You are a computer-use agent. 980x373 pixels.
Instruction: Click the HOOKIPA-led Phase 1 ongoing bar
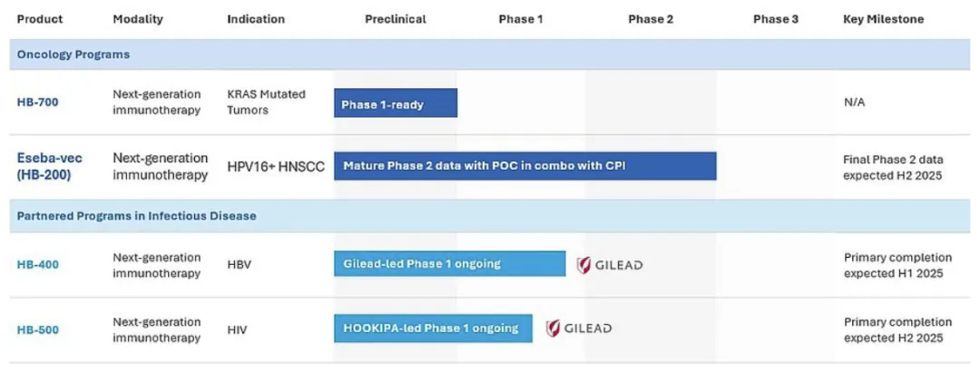[433, 328]
